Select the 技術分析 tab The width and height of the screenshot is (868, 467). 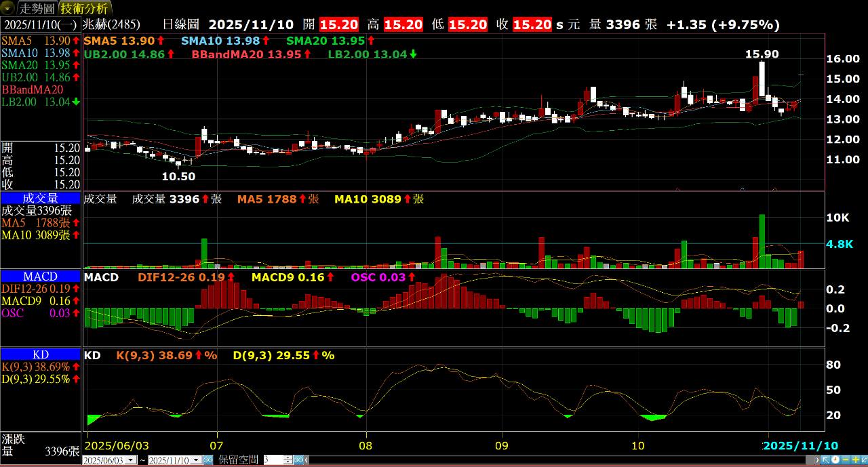coord(84,8)
